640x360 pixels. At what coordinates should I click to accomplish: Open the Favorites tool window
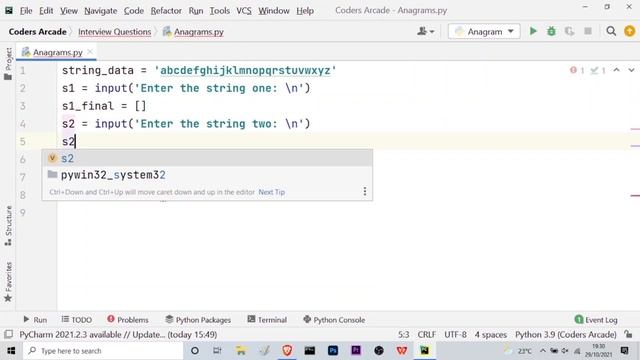click(x=8, y=282)
